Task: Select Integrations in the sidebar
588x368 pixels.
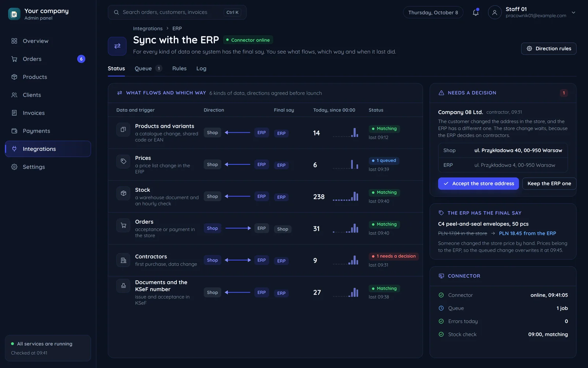Action: pos(48,149)
